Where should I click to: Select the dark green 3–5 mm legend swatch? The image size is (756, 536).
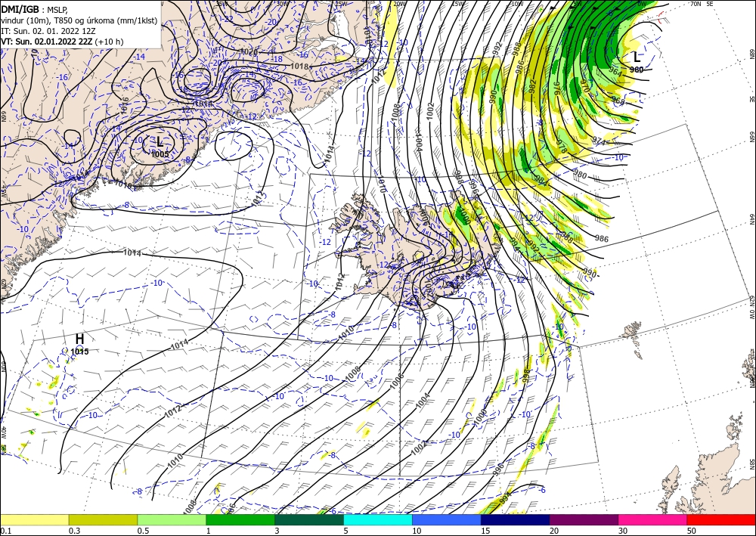(x=309, y=519)
